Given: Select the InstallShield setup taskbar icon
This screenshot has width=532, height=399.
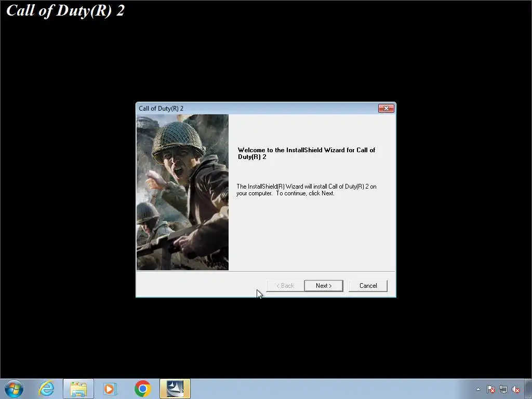Looking at the screenshot, I should [175, 389].
